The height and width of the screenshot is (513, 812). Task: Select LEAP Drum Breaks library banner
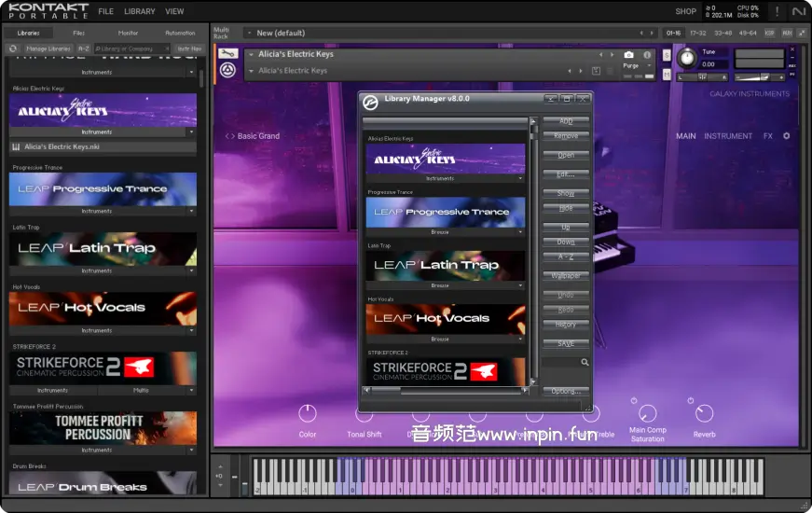click(x=103, y=483)
